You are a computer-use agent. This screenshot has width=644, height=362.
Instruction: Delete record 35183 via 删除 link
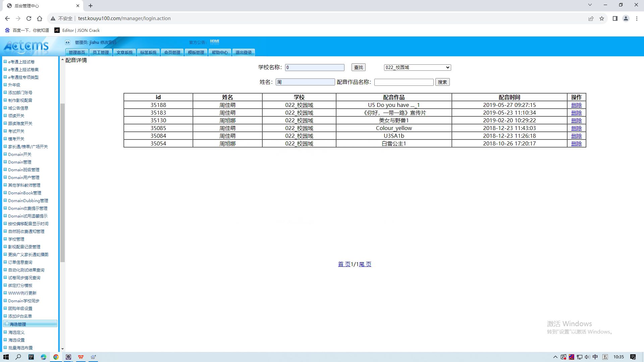[x=576, y=113]
